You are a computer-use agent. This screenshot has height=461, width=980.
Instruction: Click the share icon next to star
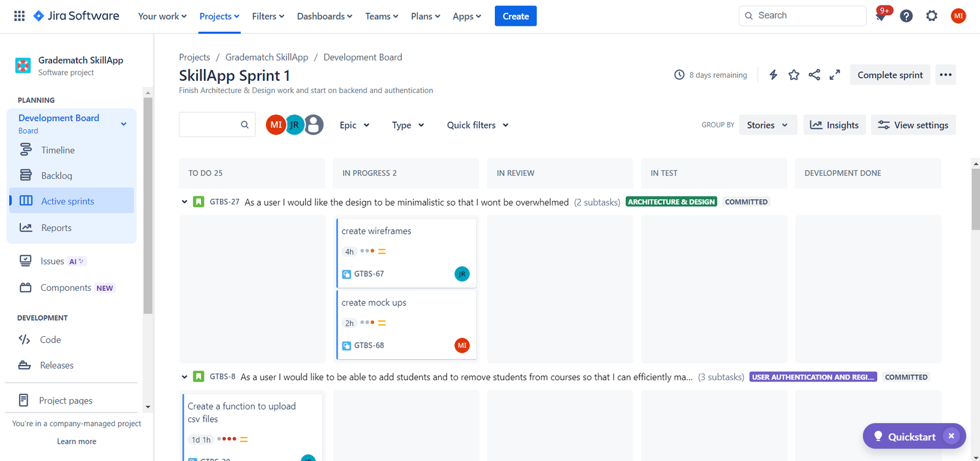[x=814, y=75]
